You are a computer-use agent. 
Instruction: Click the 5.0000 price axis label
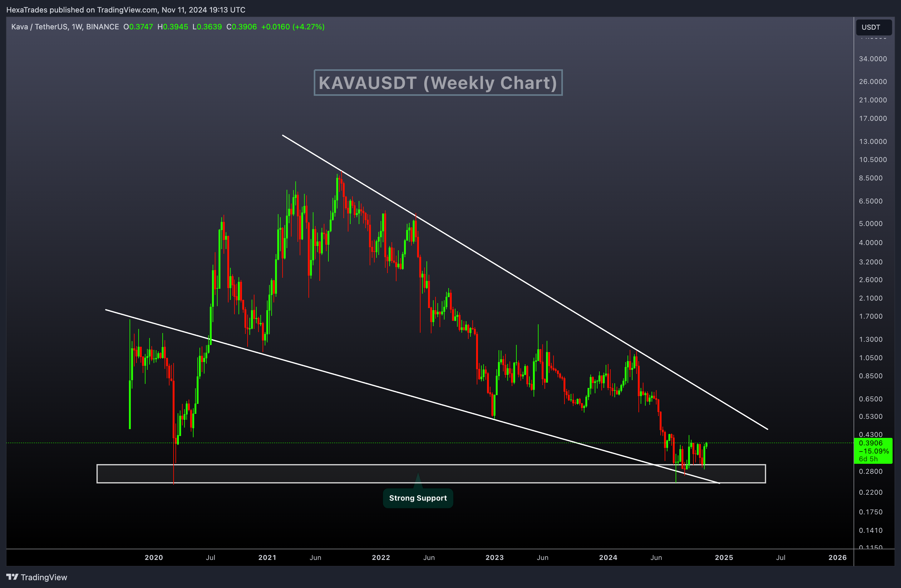[x=870, y=224]
